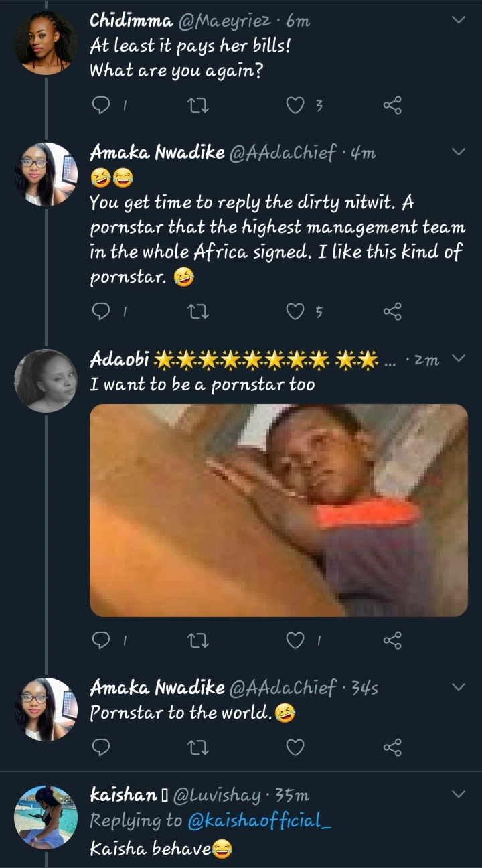This screenshot has width=482, height=868.
Task: Share Amaka's management team tweet
Action: (392, 311)
